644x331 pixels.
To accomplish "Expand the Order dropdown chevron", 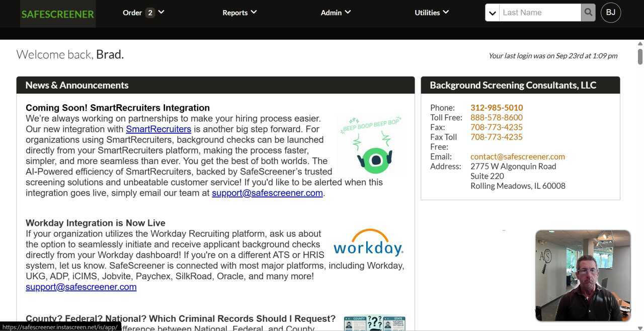I will pos(161,12).
